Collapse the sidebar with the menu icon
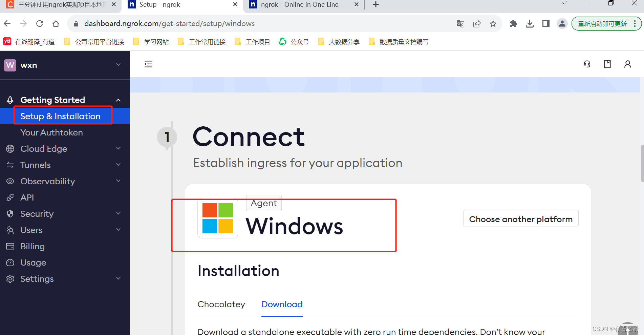The width and height of the screenshot is (644, 335). pos(148,64)
